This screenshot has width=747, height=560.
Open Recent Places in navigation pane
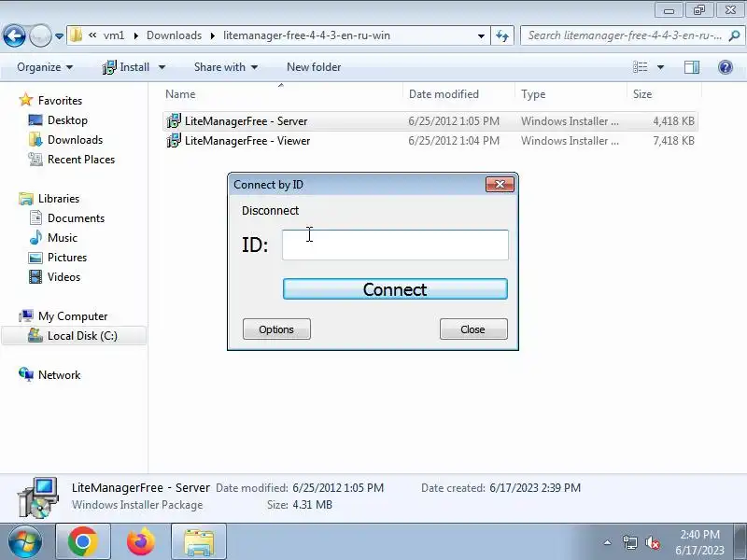pos(81,159)
